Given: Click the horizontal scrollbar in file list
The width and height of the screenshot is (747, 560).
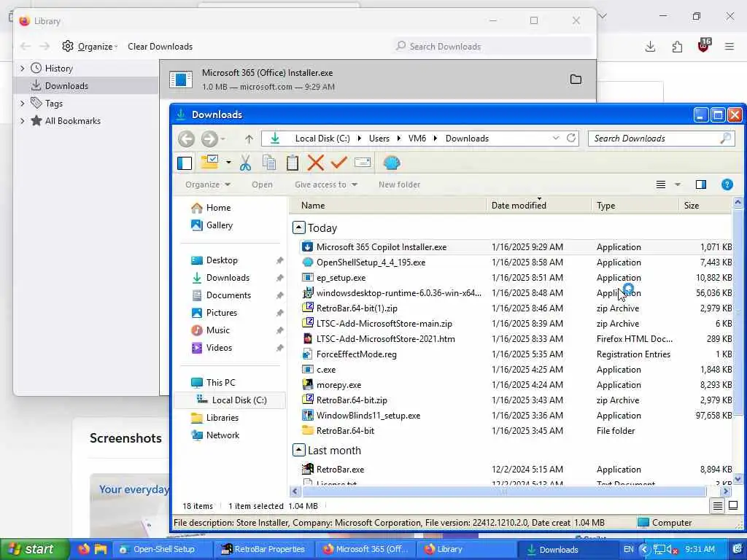Looking at the screenshot, I should (503, 491).
